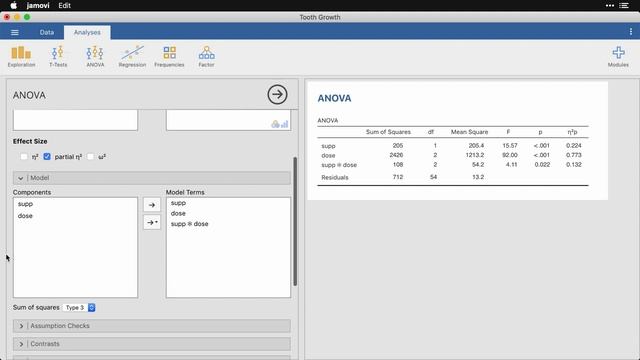Uncheck the partial η² checkbox

47,156
